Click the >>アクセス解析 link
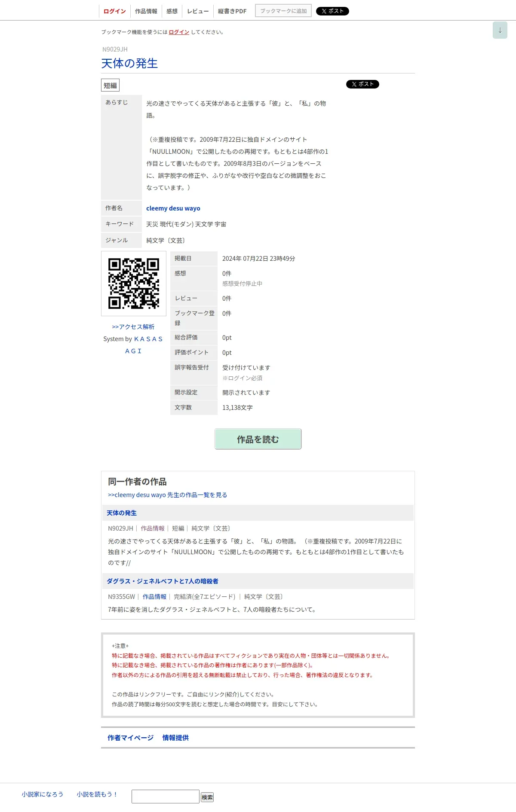The width and height of the screenshot is (516, 812). 133,327
